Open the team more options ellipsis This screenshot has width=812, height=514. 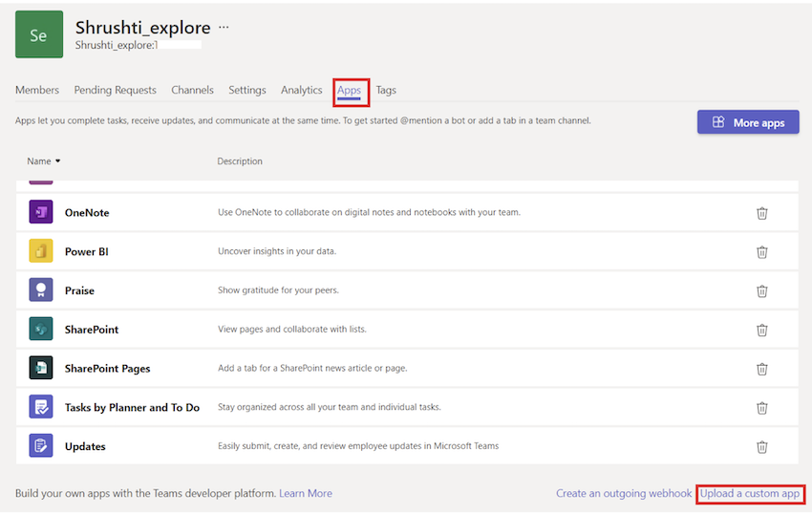click(x=224, y=27)
